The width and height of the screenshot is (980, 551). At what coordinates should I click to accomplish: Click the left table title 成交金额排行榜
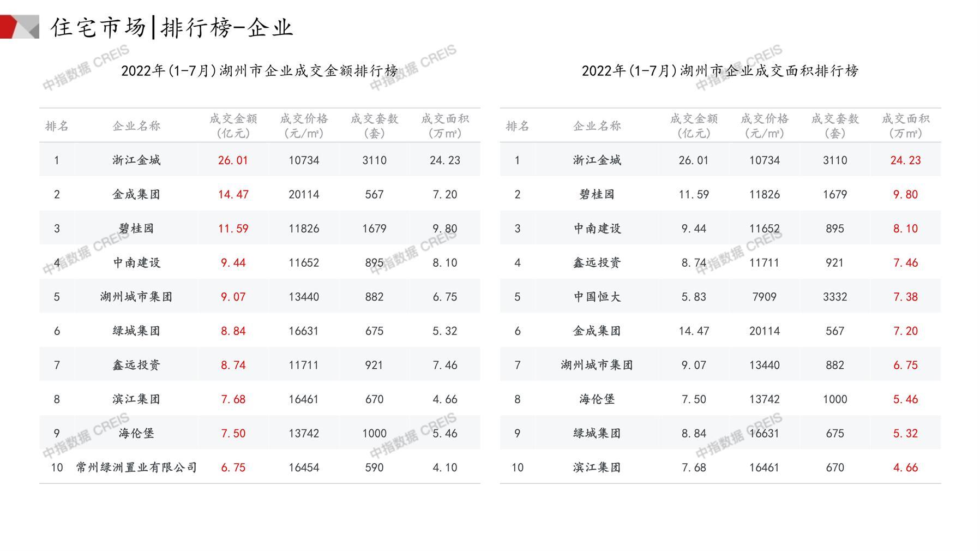pyautogui.click(x=259, y=70)
